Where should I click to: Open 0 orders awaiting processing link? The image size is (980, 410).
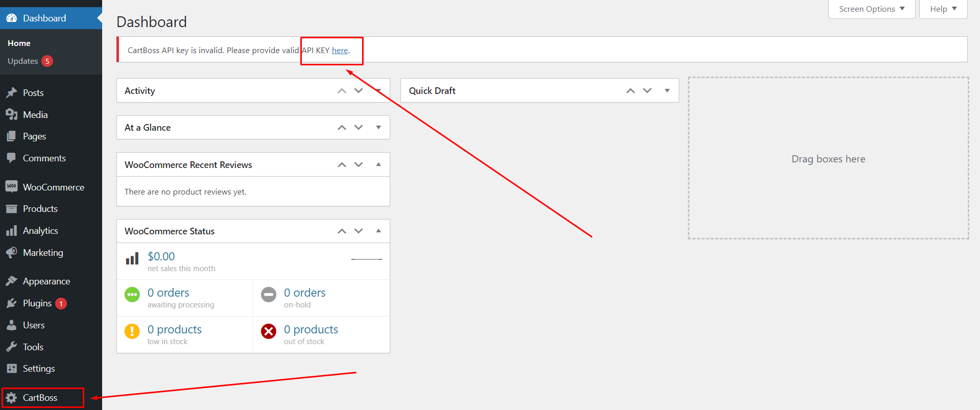[168, 293]
